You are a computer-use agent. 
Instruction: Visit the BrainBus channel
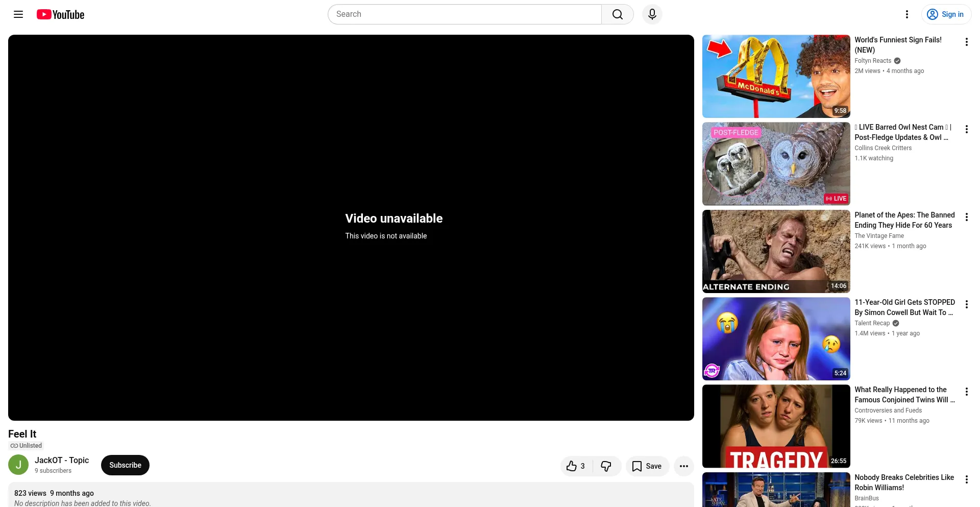click(x=867, y=498)
